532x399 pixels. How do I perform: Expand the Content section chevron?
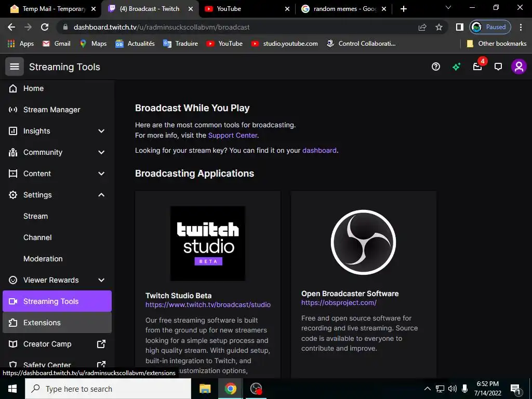point(101,174)
